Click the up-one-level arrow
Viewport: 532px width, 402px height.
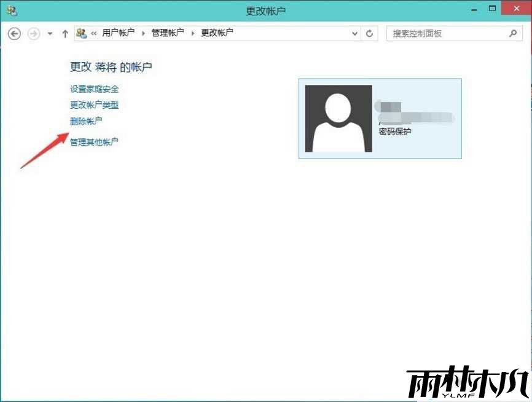(65, 34)
